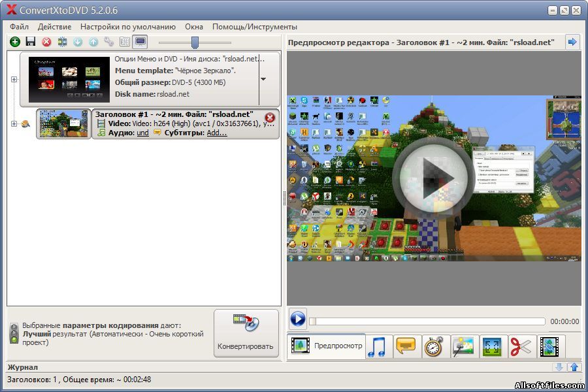588x392 pixels.
Task: Click the 'Add...' subtitles link
Action: coord(217,133)
